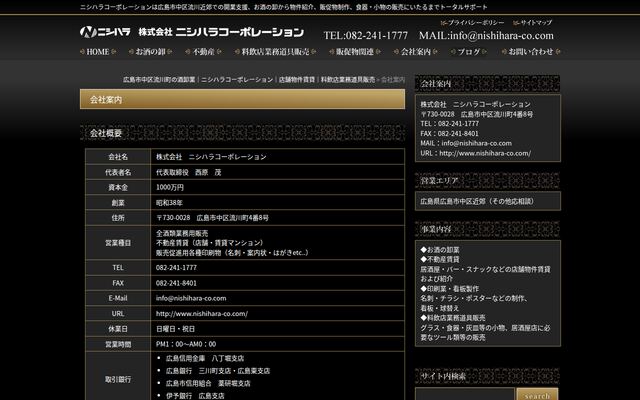Select the 全酒類業務用販売 line

[182, 233]
